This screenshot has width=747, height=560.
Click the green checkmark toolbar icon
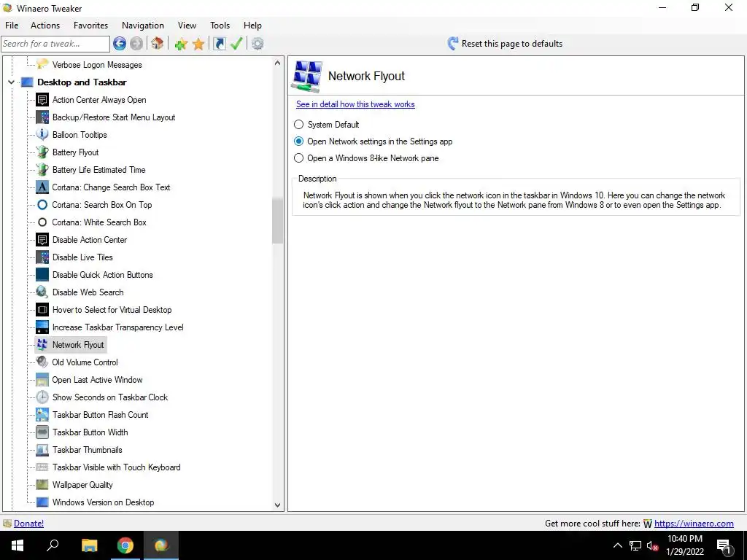[x=236, y=44]
